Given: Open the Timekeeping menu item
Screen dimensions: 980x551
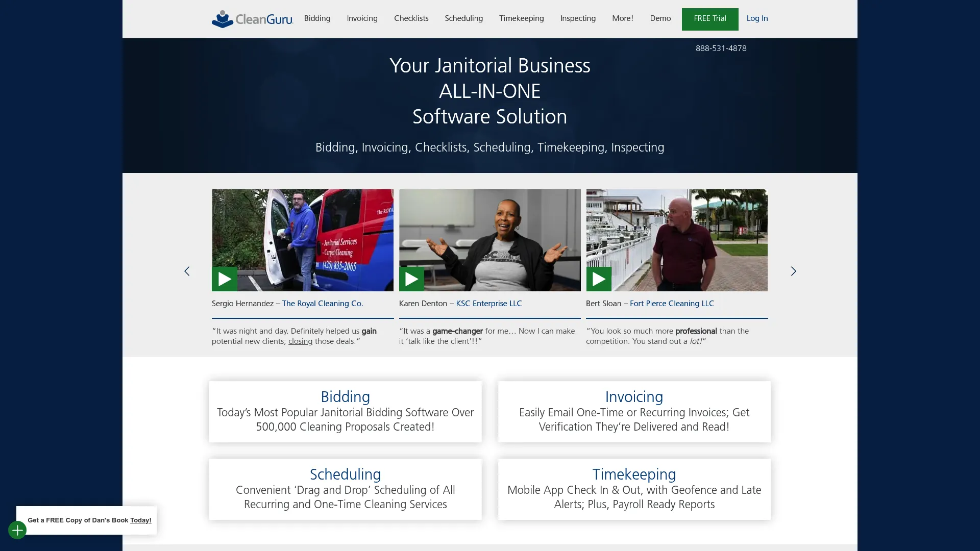Looking at the screenshot, I should pos(521,18).
